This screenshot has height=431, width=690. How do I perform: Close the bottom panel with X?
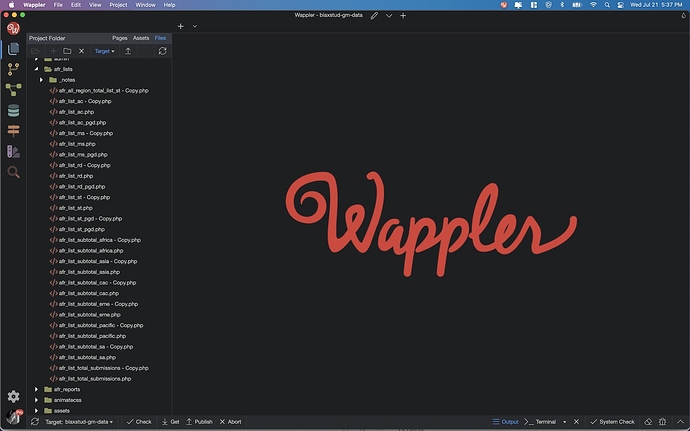click(576, 422)
